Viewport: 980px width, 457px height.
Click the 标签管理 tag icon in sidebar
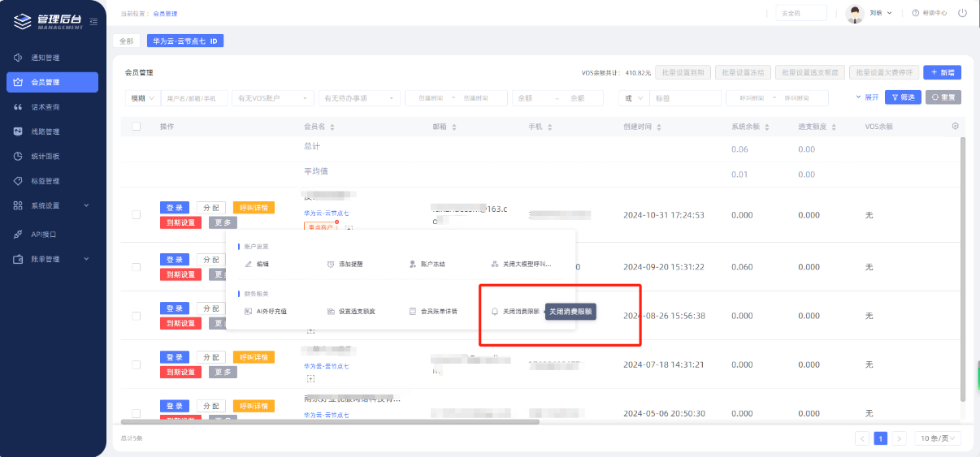(18, 181)
